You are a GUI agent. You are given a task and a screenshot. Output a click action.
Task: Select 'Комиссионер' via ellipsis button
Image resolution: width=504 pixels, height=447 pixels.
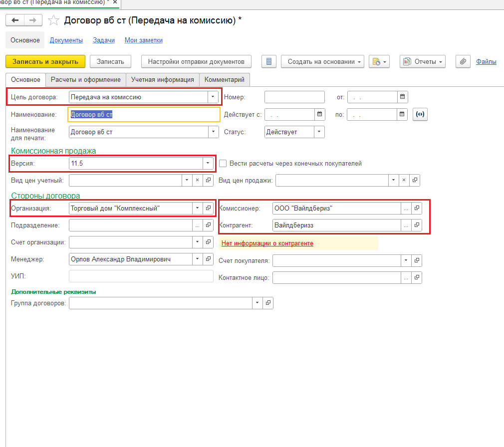(x=406, y=208)
